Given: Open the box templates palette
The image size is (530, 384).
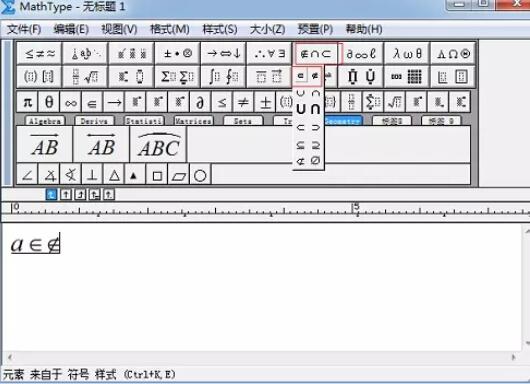Looking at the screenshot, I should (x=453, y=77).
